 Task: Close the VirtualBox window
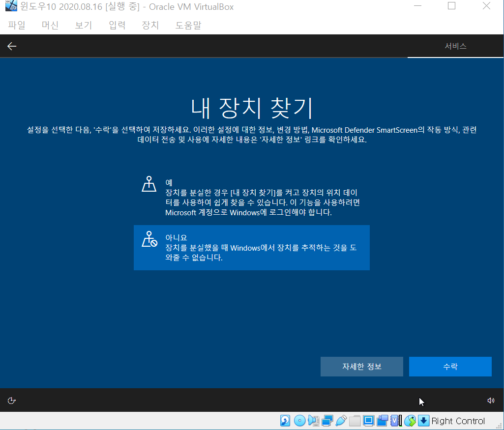486,6
